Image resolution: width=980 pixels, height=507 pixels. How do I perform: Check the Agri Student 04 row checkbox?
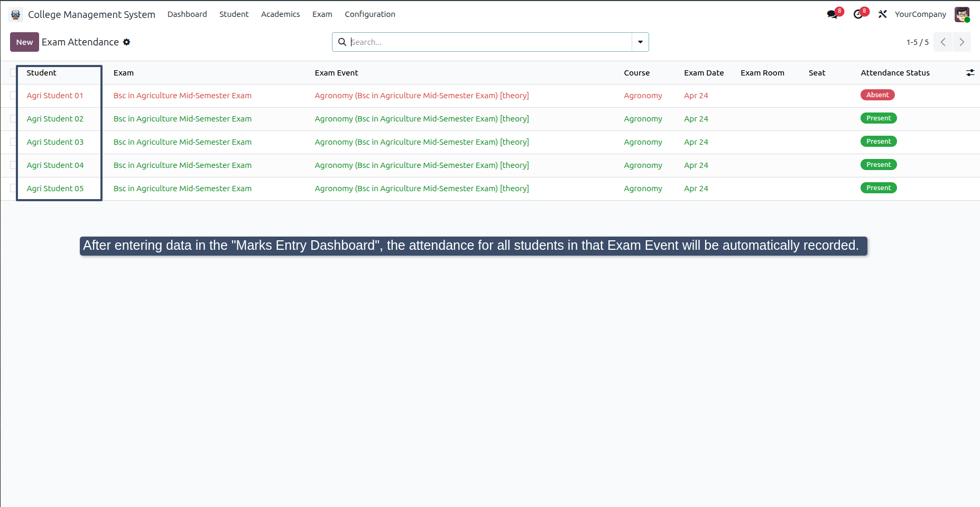[x=13, y=165]
